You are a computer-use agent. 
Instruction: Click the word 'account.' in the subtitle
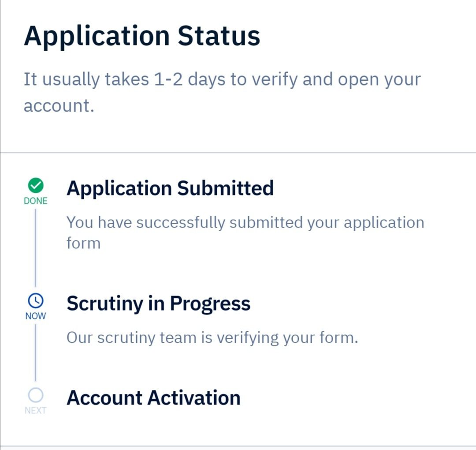click(x=59, y=106)
